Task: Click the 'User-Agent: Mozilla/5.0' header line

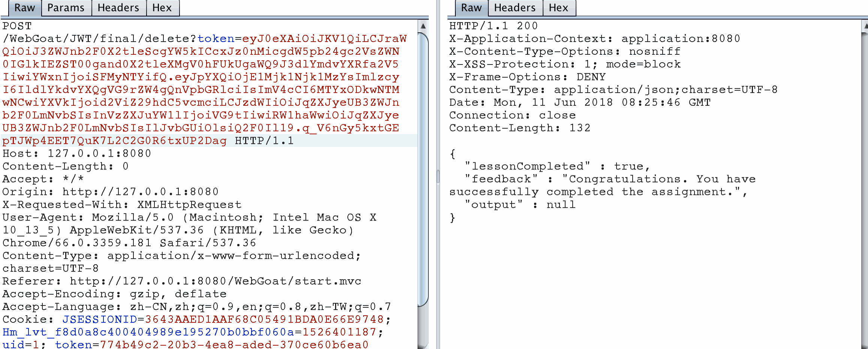Action: pyautogui.click(x=189, y=217)
